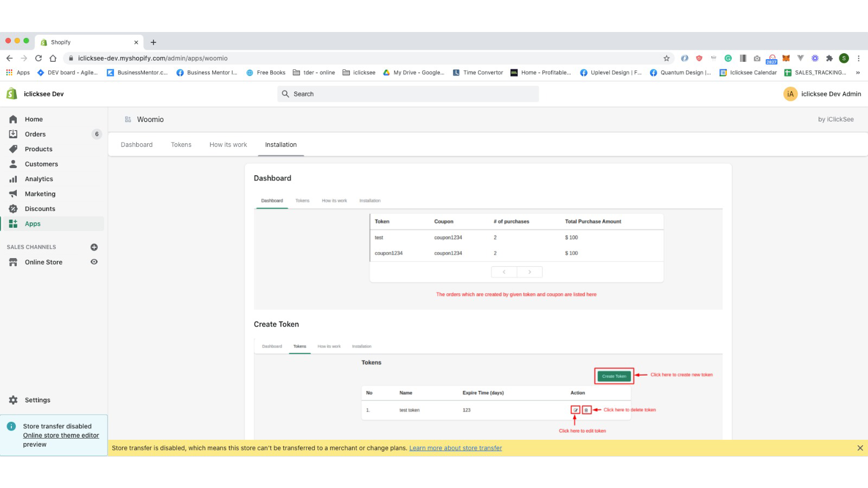
Task: Open the Online store theme editor link
Action: pos(61,435)
